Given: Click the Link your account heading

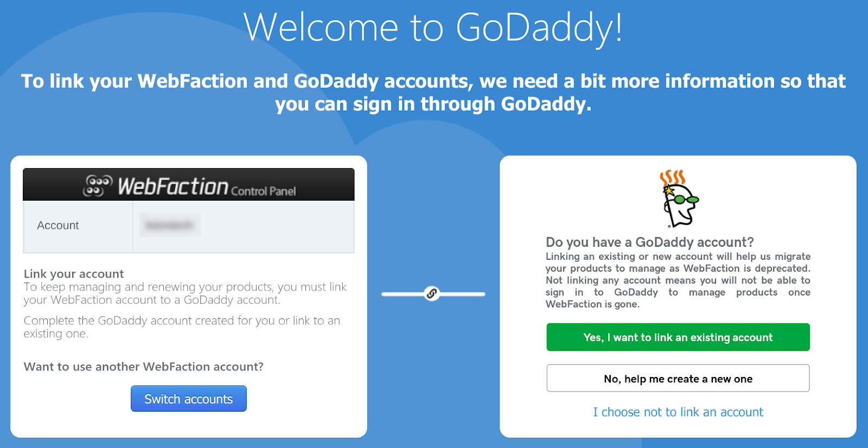Looking at the screenshot, I should pos(74,274).
